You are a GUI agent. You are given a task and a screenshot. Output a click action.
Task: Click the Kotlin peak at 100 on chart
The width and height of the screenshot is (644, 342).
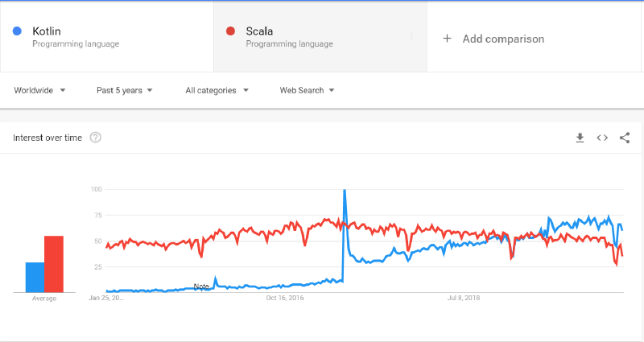[x=345, y=192]
